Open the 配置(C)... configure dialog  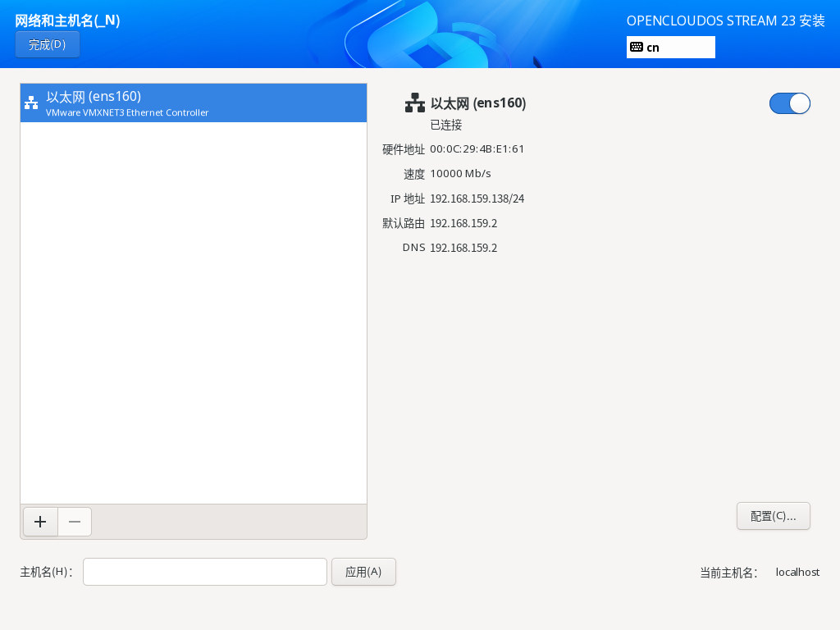pyautogui.click(x=773, y=516)
